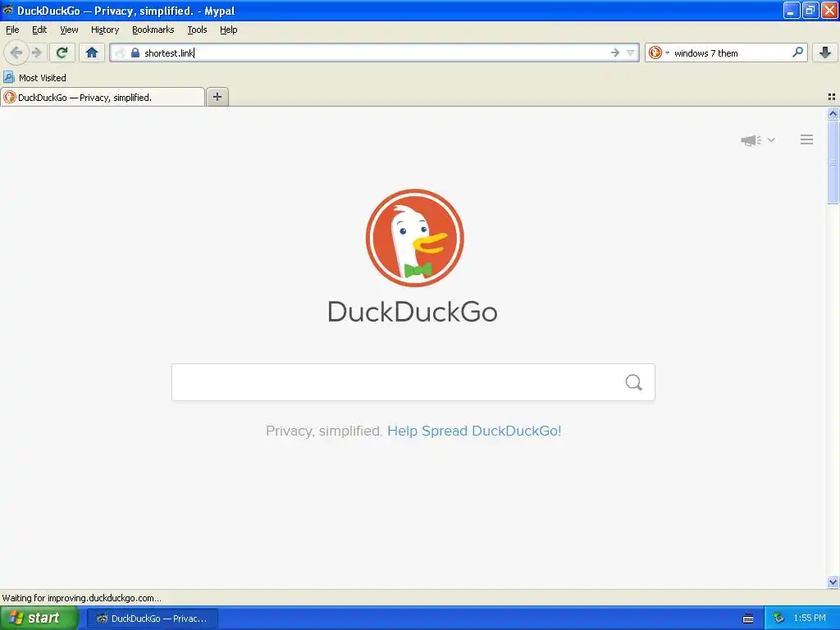Open the tab groups grid icon
The width and height of the screenshot is (840, 630).
pos(832,97)
